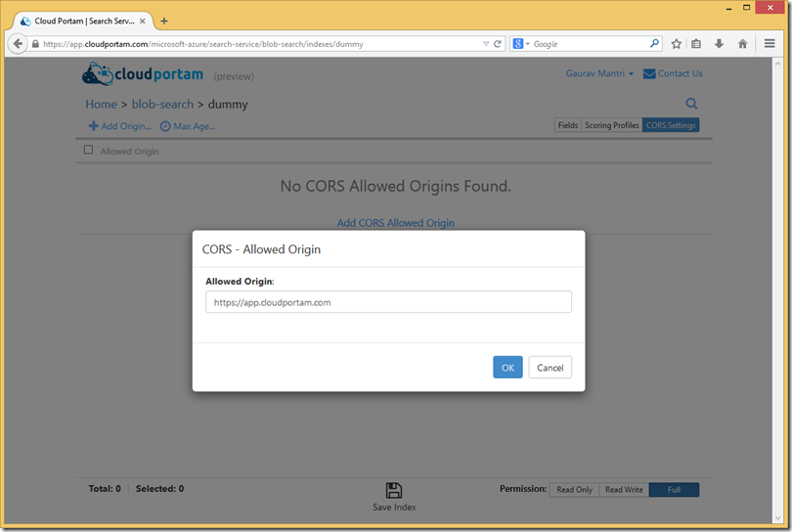Open the Gaurav Mantri user dropdown
The image size is (792, 532).
tap(599, 73)
